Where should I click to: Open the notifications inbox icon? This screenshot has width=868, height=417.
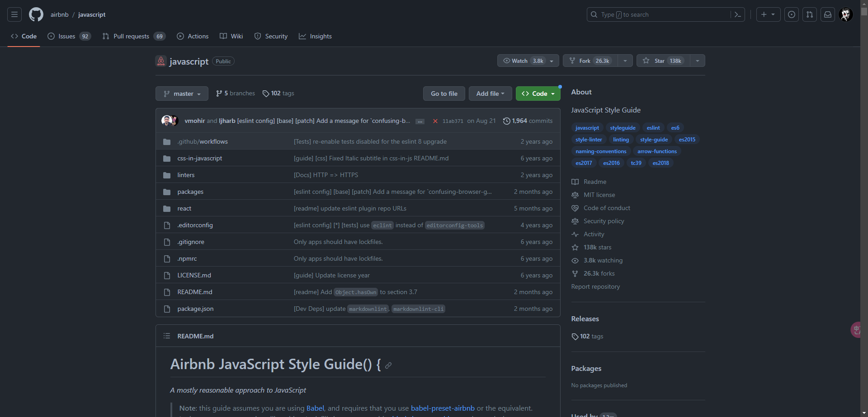coord(828,14)
